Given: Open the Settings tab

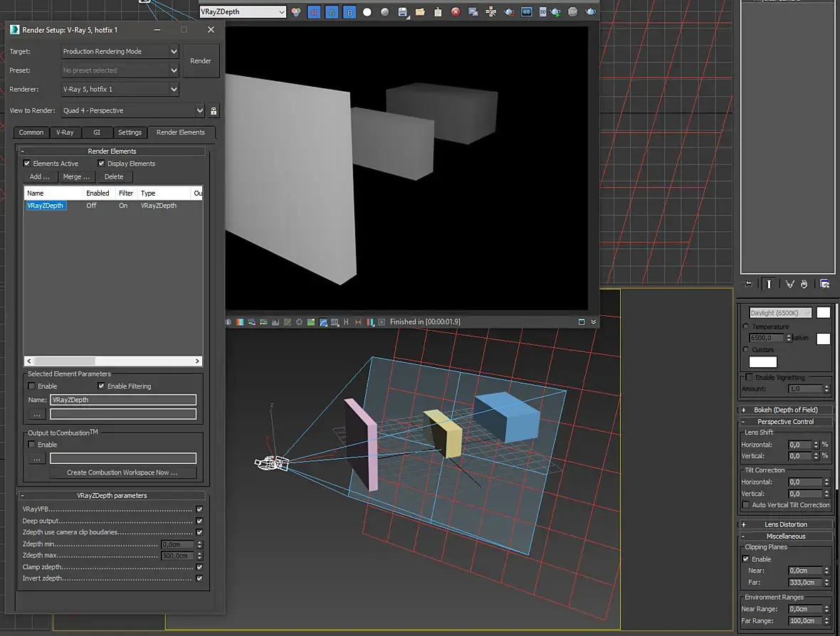Looking at the screenshot, I should point(130,132).
